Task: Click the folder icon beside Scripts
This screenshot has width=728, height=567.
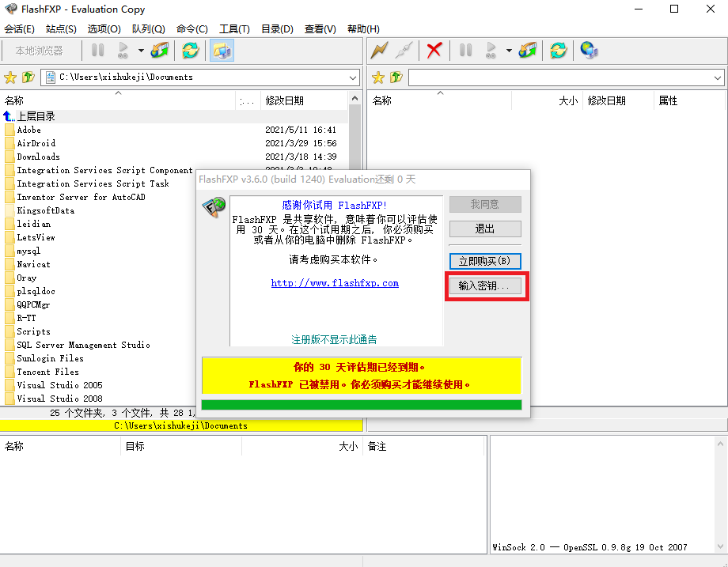Action: pos(9,332)
